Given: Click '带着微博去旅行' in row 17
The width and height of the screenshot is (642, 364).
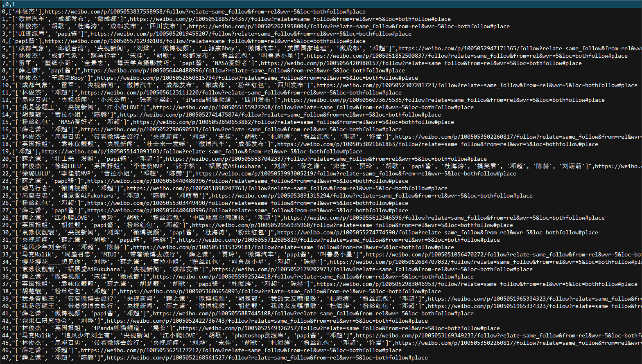Looking at the screenshot, I should tap(117, 137).
